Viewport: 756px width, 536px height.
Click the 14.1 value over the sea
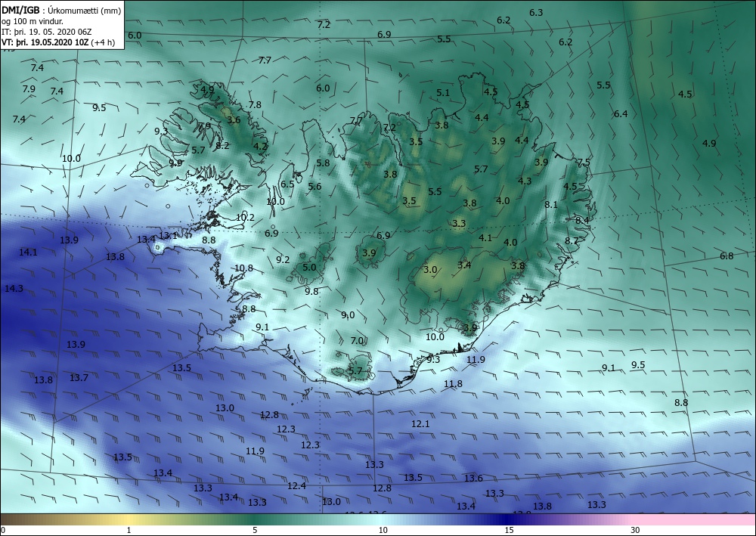28,252
